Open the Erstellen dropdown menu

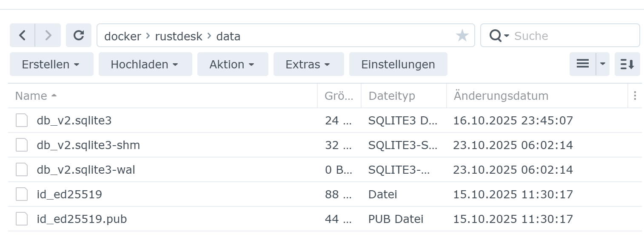[x=51, y=64]
